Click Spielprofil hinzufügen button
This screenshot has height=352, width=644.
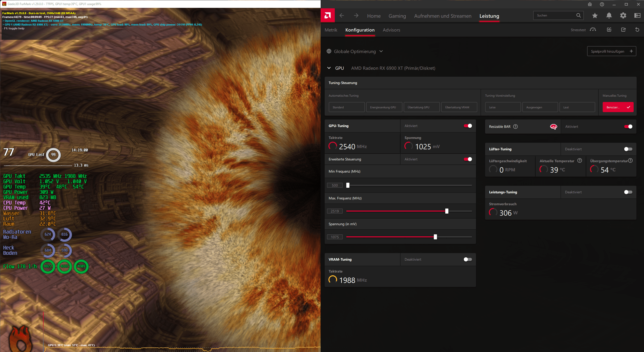click(x=611, y=51)
